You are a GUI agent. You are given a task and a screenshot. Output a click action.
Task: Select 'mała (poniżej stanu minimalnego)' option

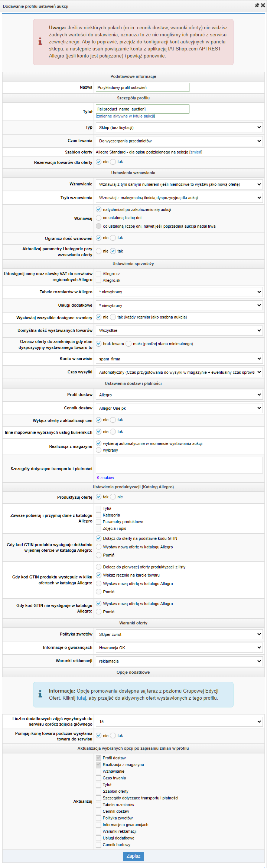point(128,344)
